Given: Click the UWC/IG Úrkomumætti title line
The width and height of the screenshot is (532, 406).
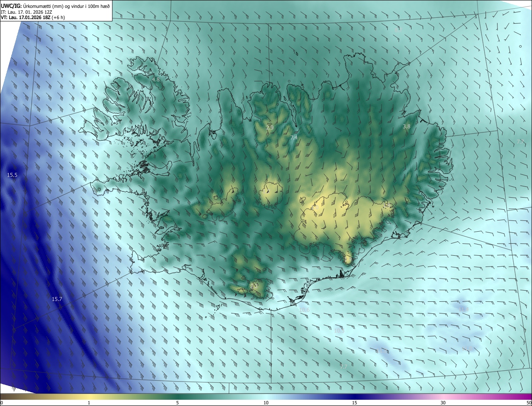Looking at the screenshot, I should (x=55, y=6).
